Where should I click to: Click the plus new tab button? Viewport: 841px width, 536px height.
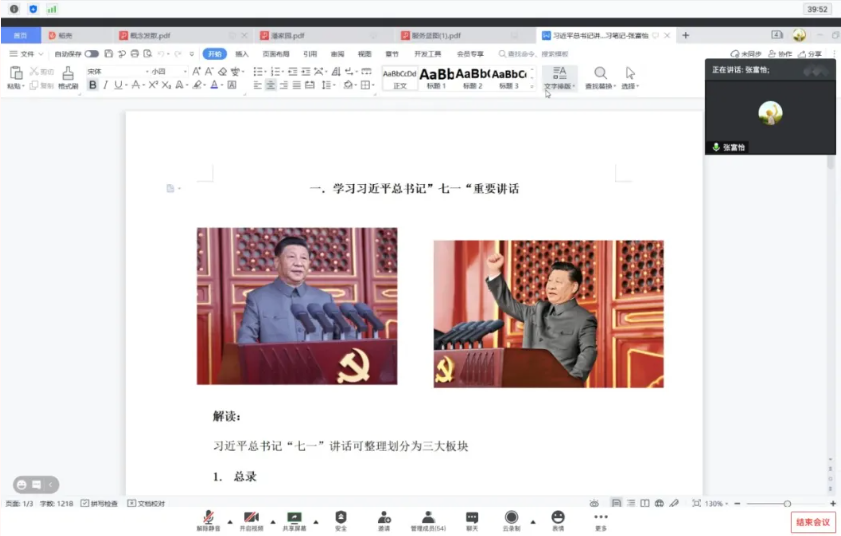pyautogui.click(x=685, y=35)
